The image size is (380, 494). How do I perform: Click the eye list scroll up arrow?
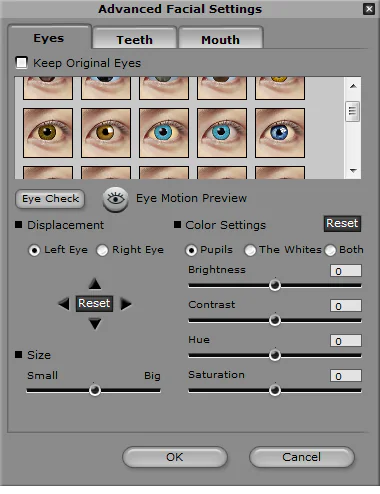click(353, 86)
